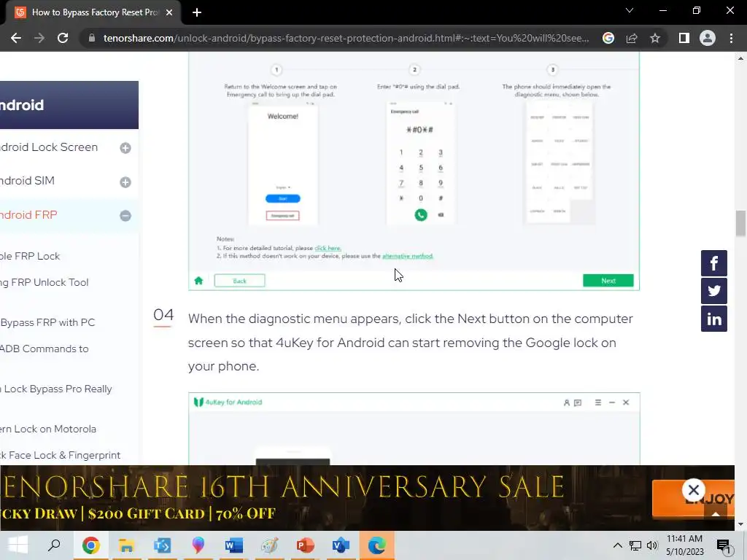The height and width of the screenshot is (560, 747).
Task: Go forward to next page
Action: click(x=39, y=38)
